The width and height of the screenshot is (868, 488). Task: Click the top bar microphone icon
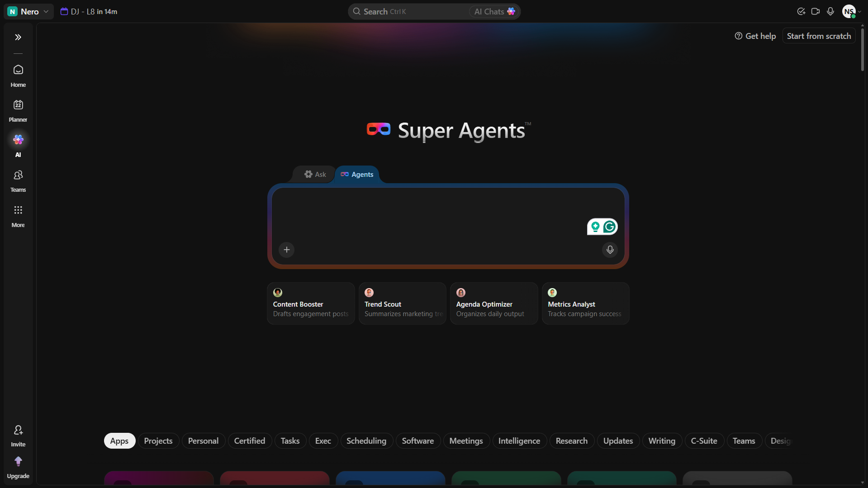[830, 11]
